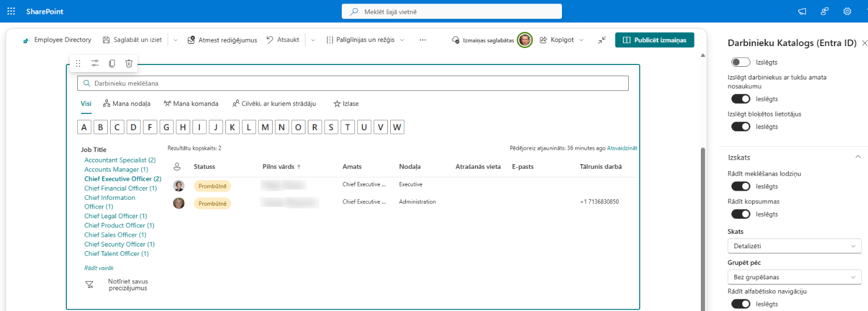The image size is (868, 311).
Task: Sort by Pilns vārds column header
Action: click(281, 166)
